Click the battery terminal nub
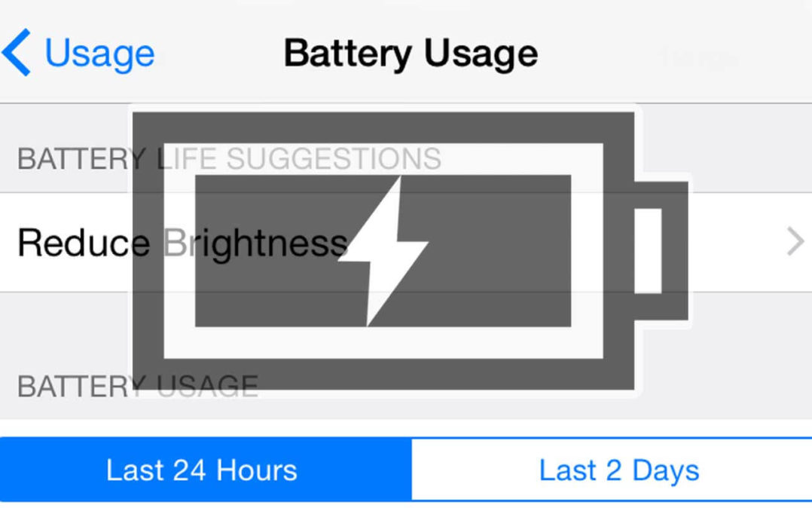The width and height of the screenshot is (812, 508). [x=662, y=251]
